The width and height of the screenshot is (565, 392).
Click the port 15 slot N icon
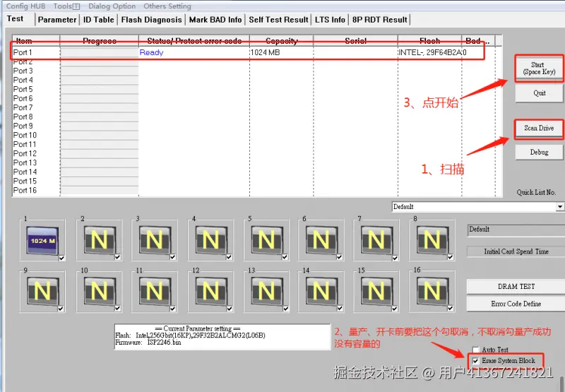pyautogui.click(x=377, y=291)
